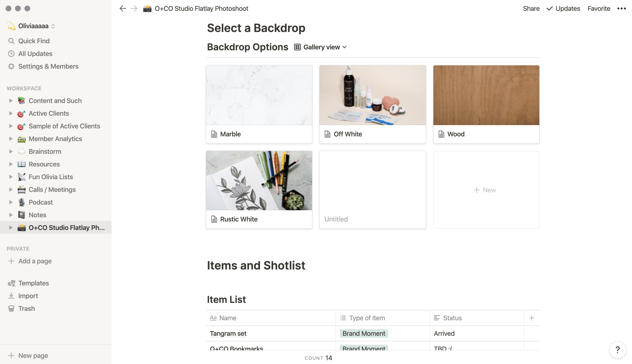This screenshot has height=364, width=632.
Task: Open the Oliviaaaaa workspace switcher
Action: (x=31, y=26)
